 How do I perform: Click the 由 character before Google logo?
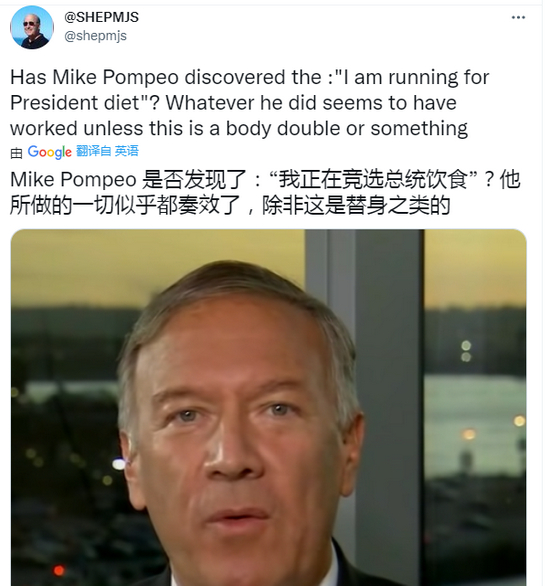[16, 153]
